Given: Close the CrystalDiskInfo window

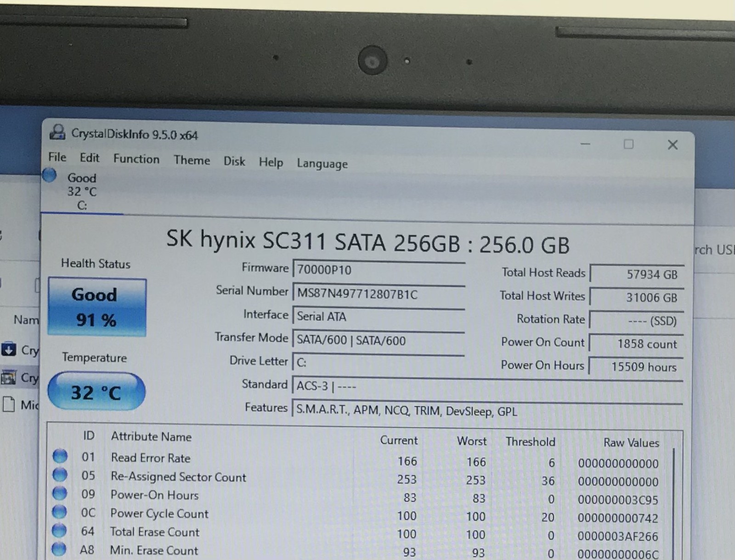Looking at the screenshot, I should click(673, 145).
